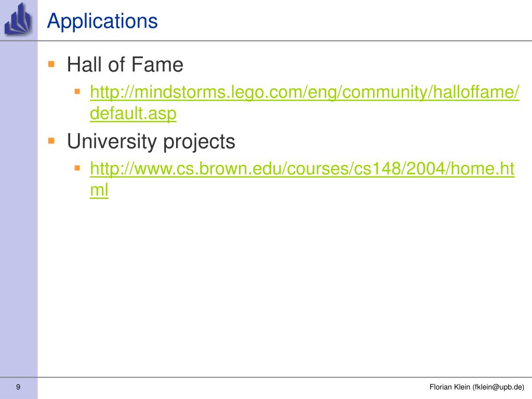
Task: Click the default.asp link continuation
Action: click(133, 113)
